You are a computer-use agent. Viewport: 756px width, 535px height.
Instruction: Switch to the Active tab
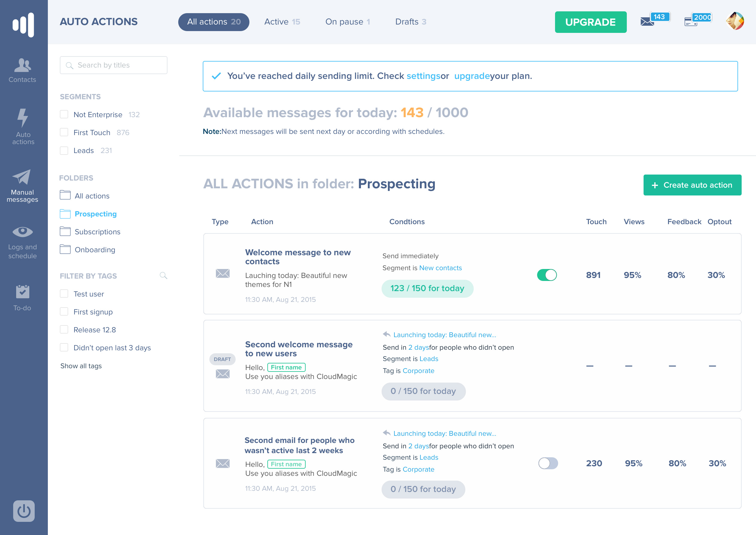tap(282, 22)
